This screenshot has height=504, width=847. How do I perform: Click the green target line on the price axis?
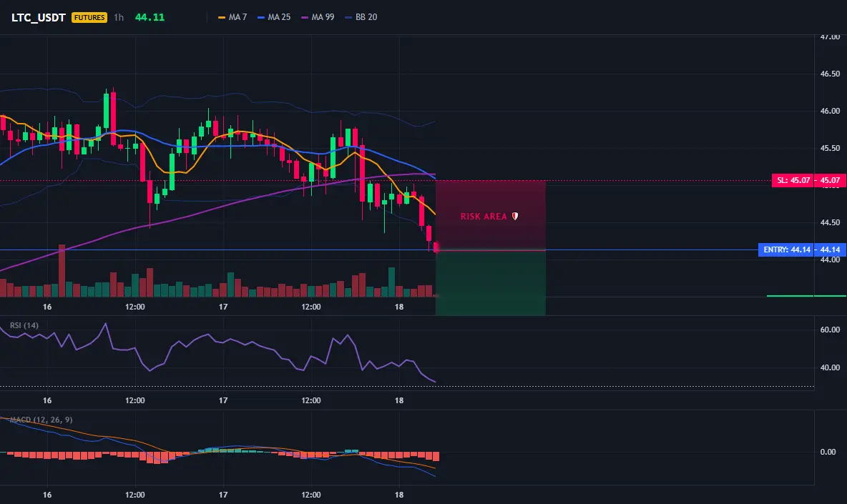pos(806,296)
